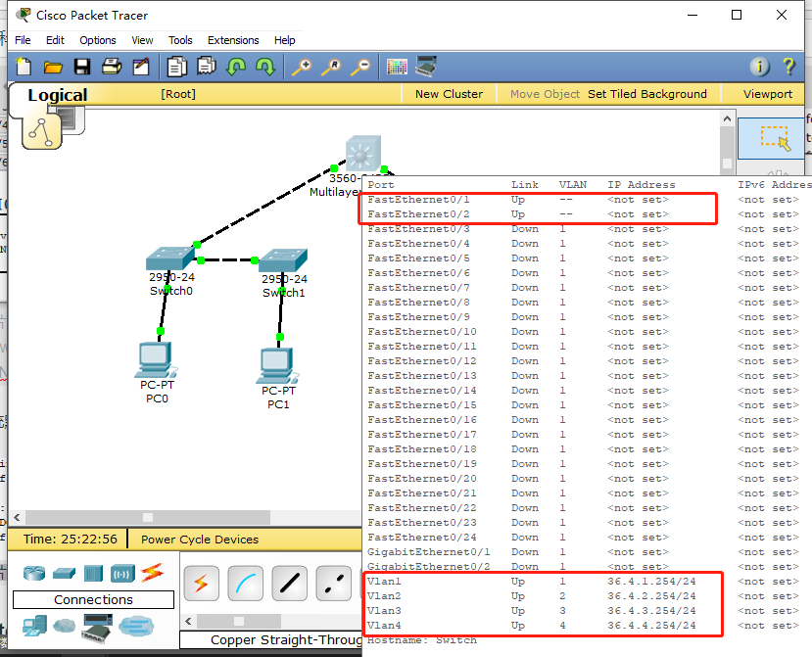Switch to the Logical workspace tab
This screenshot has width=812, height=657.
[58, 95]
